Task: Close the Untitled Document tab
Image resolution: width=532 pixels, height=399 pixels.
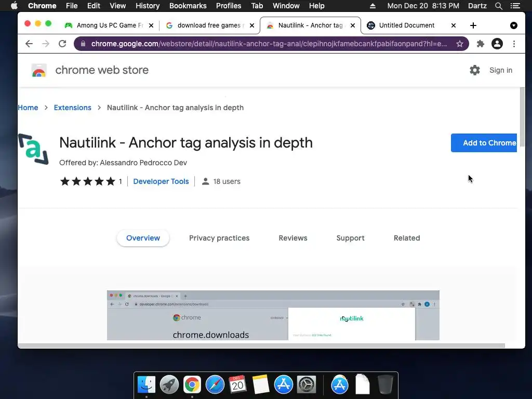Action: [x=453, y=25]
